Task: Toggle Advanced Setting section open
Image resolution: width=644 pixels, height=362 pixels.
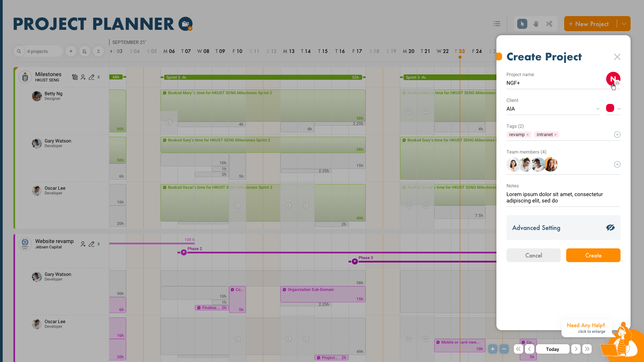Action: point(610,228)
